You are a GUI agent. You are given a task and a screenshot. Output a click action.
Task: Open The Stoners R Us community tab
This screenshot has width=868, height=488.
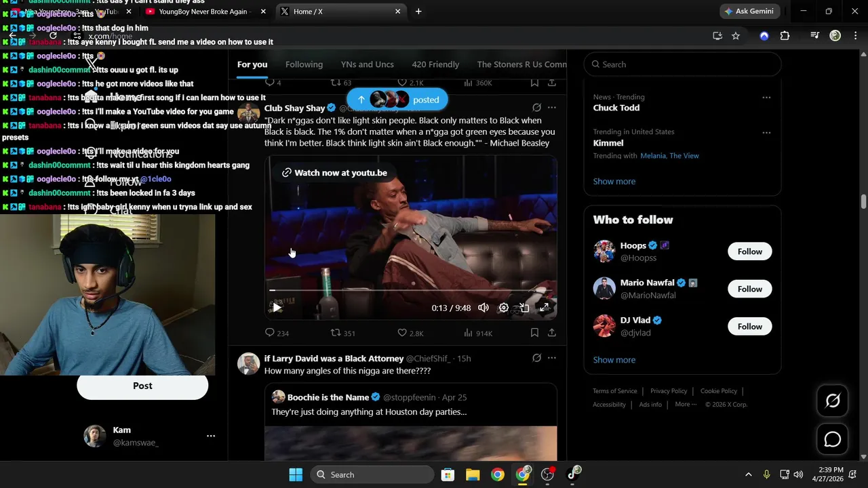pos(521,64)
